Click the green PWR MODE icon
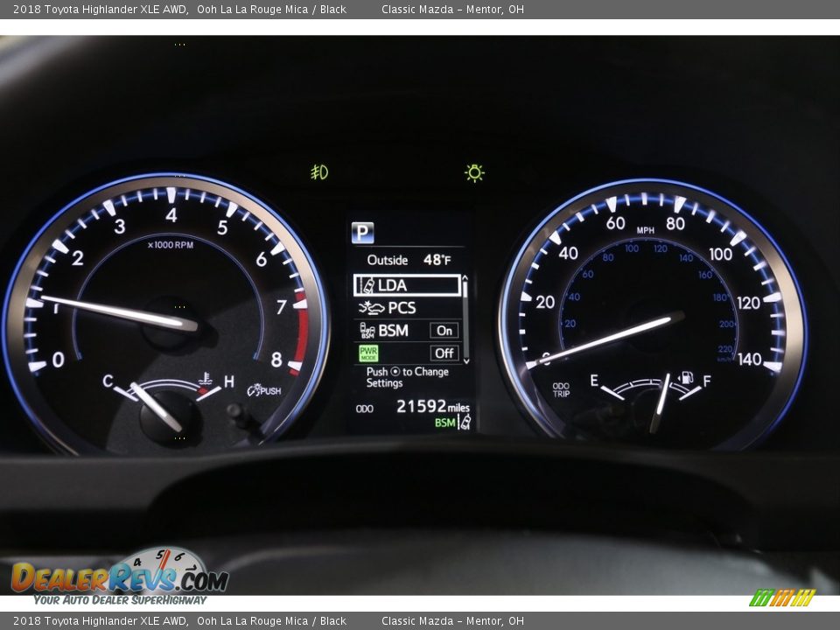Image resolution: width=840 pixels, height=630 pixels. coord(368,353)
